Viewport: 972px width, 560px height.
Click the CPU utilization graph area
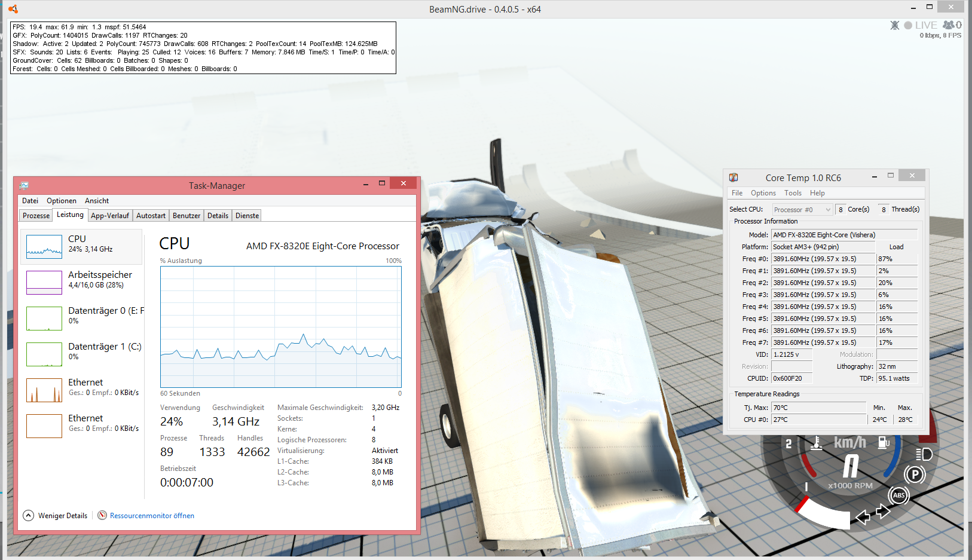pyautogui.click(x=281, y=327)
